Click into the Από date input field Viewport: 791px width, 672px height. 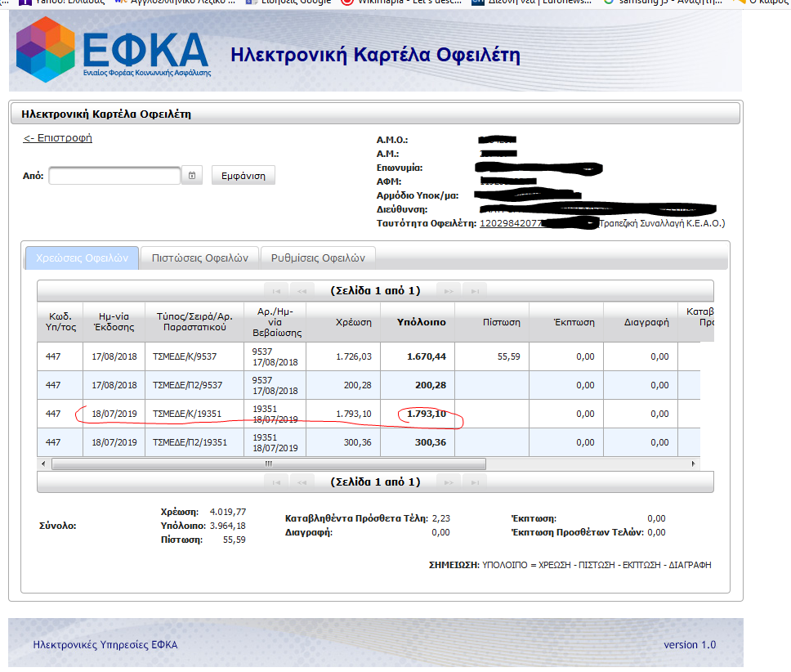click(x=114, y=176)
